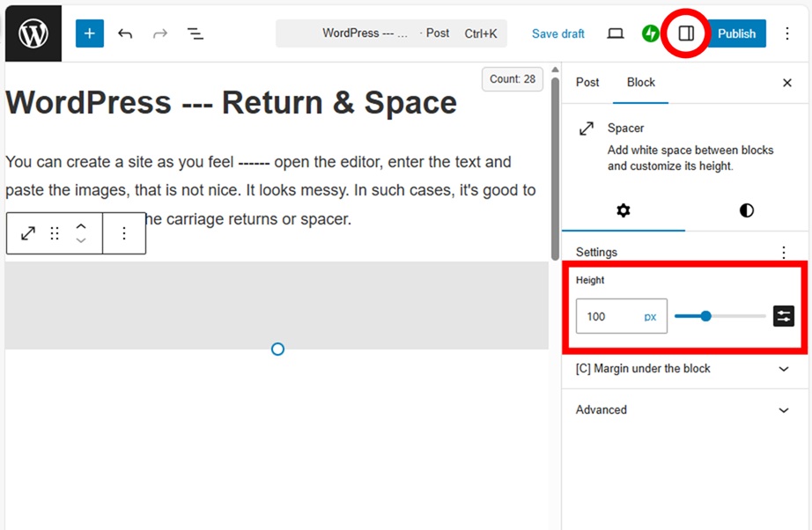This screenshot has height=530, width=812.
Task: Click the block drag handle icon
Action: pyautogui.click(x=55, y=233)
